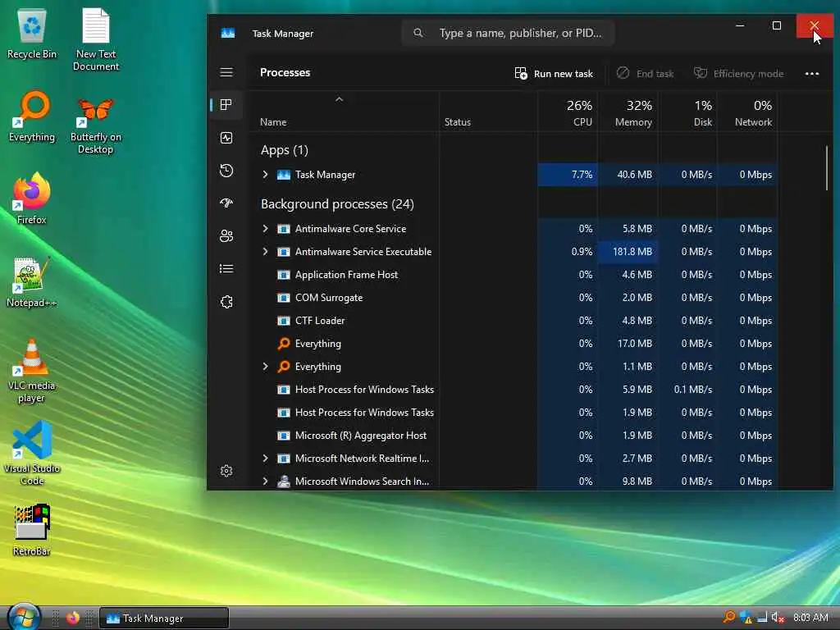The height and width of the screenshot is (630, 840).
Task: Click the 7.7% CPU cell
Action: (x=568, y=175)
